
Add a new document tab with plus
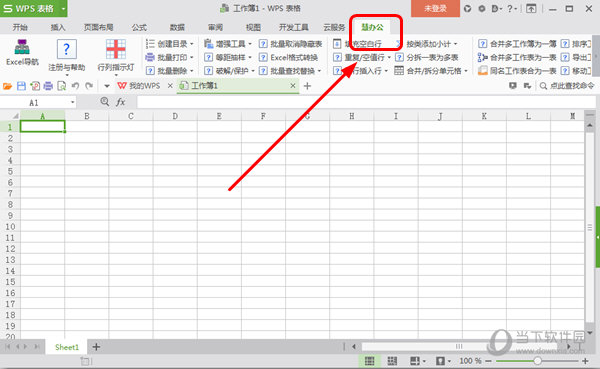tap(307, 86)
